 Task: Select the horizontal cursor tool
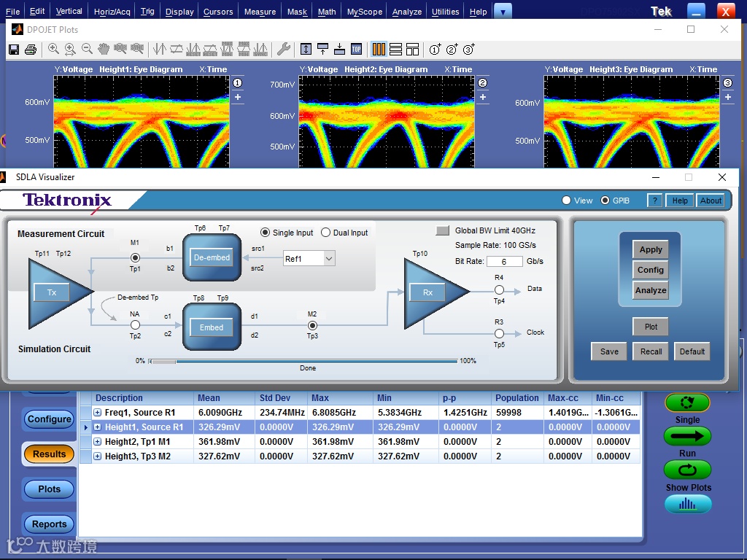(177, 49)
